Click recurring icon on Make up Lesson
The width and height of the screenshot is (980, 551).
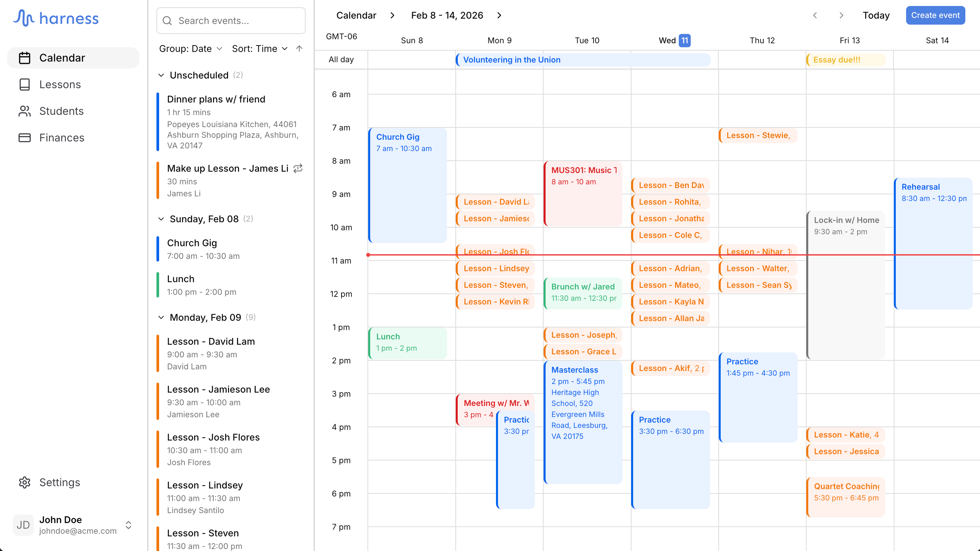298,168
